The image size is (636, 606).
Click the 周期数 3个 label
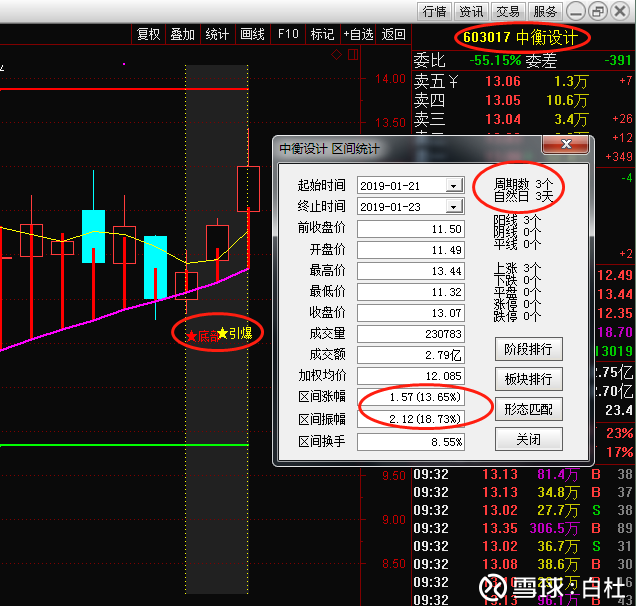523,184
